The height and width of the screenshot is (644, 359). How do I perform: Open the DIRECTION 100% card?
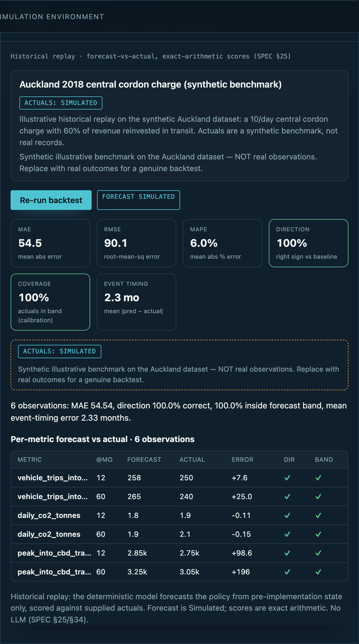point(308,243)
